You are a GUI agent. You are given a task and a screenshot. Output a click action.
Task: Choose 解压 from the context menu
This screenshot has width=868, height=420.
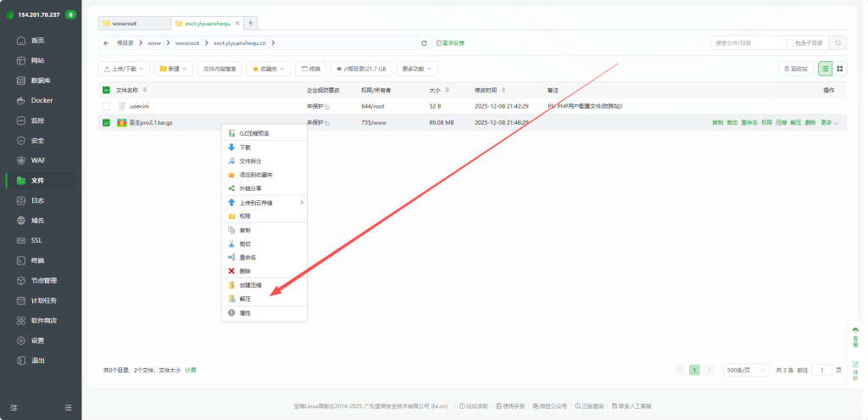(x=245, y=299)
